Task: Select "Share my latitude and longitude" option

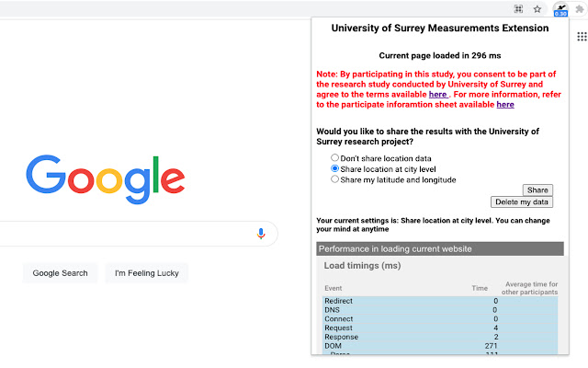Action: tap(335, 180)
